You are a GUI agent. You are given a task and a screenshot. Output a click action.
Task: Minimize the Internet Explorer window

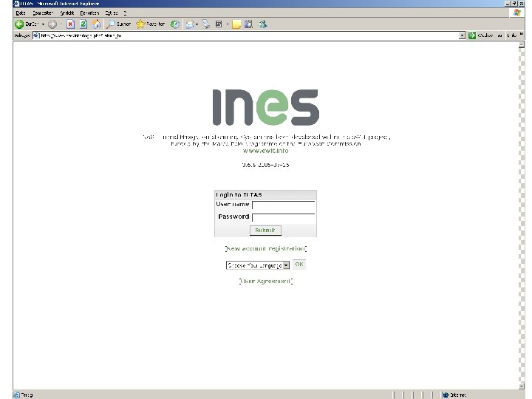coord(508,4)
